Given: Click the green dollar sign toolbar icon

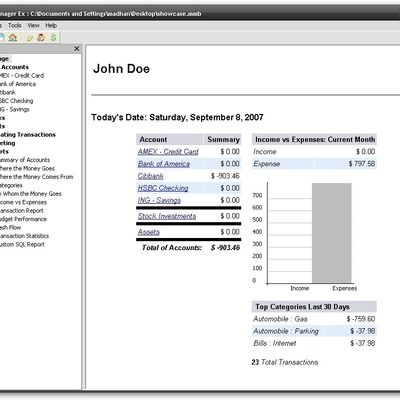Looking at the screenshot, I should click(x=53, y=37).
